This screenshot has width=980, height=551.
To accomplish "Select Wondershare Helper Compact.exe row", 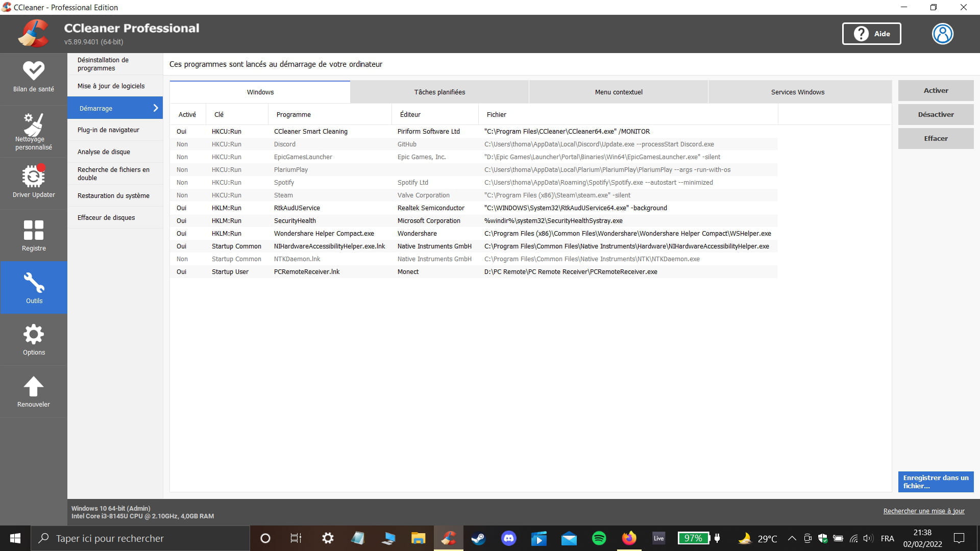I will [x=474, y=233].
